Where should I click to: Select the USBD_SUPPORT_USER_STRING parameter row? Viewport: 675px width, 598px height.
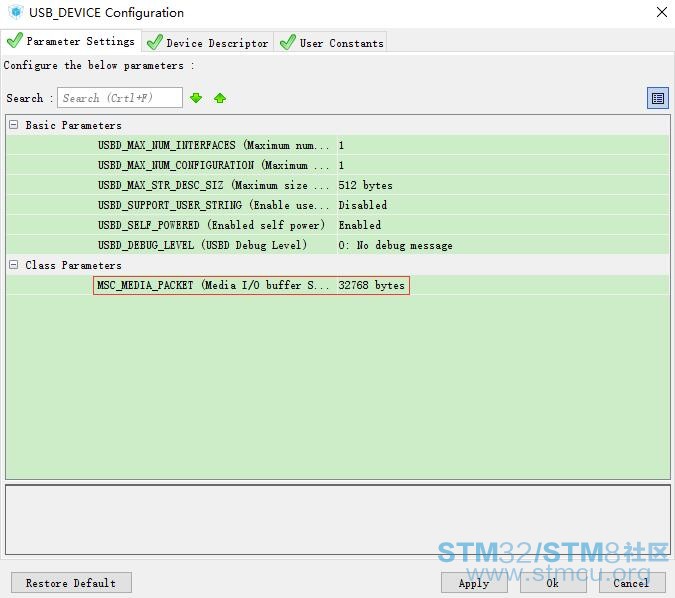[x=338, y=205]
